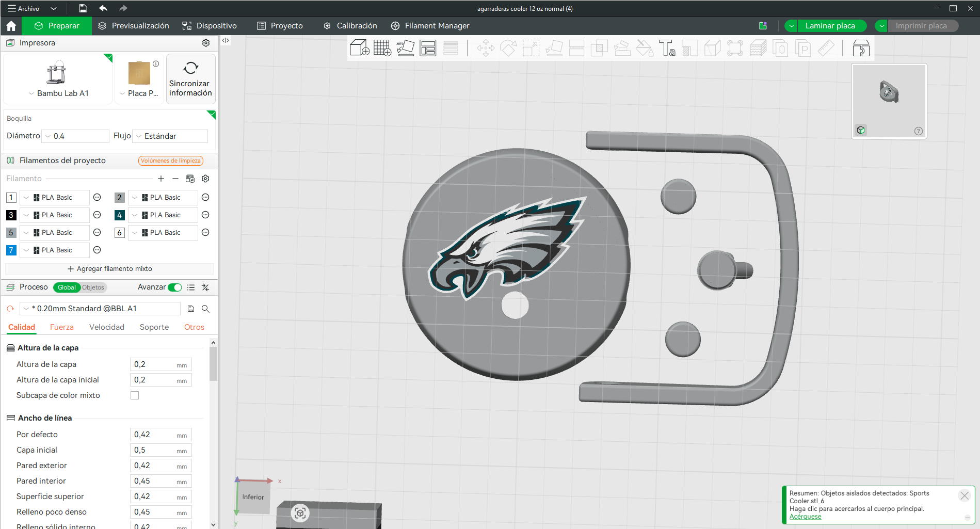Click the remove filament minus icon
This screenshot has width=980, height=529.
tap(175, 179)
